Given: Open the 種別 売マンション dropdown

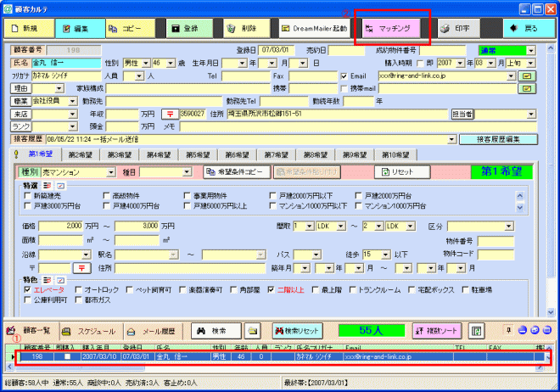Looking at the screenshot, I should pyautogui.click(x=111, y=173).
